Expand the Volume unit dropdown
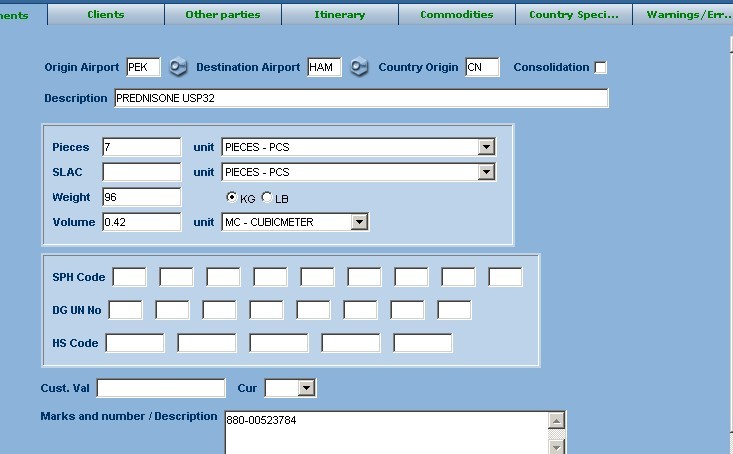733x454 pixels. click(359, 222)
